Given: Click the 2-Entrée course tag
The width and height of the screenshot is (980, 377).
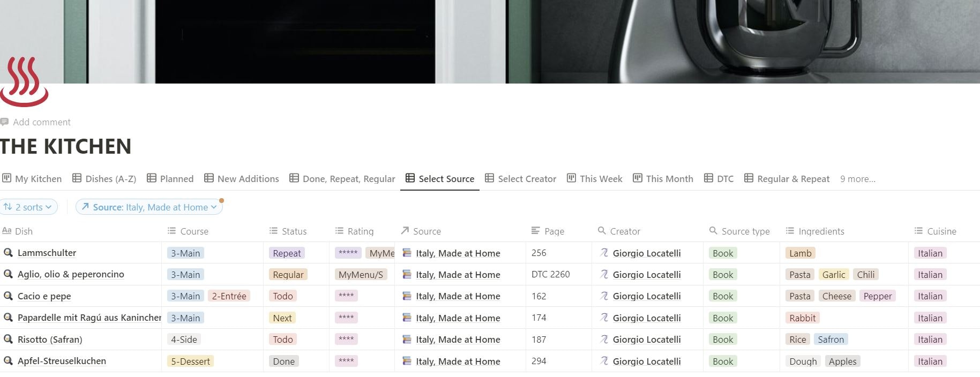Looking at the screenshot, I should coord(229,296).
